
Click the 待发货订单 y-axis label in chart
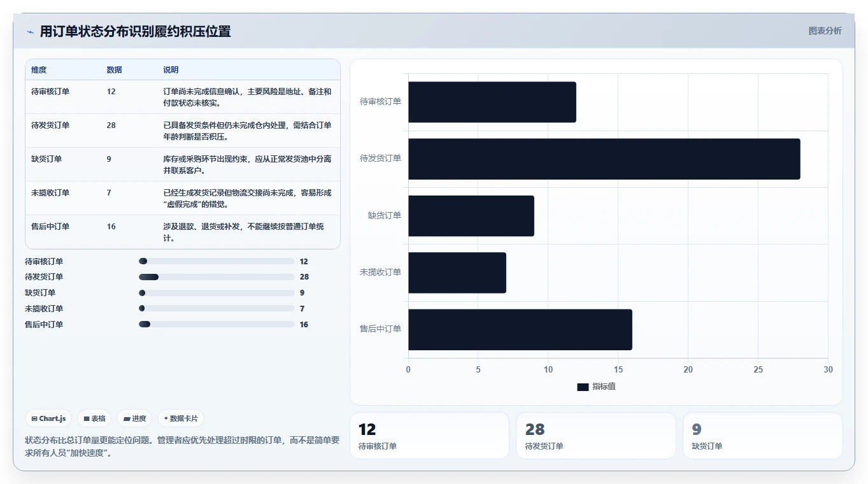(380, 159)
